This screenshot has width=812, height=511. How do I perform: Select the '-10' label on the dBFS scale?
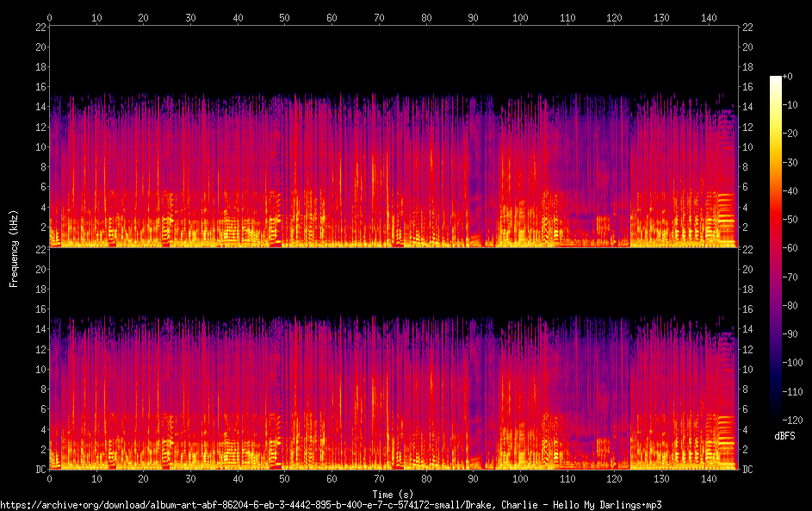(790, 104)
